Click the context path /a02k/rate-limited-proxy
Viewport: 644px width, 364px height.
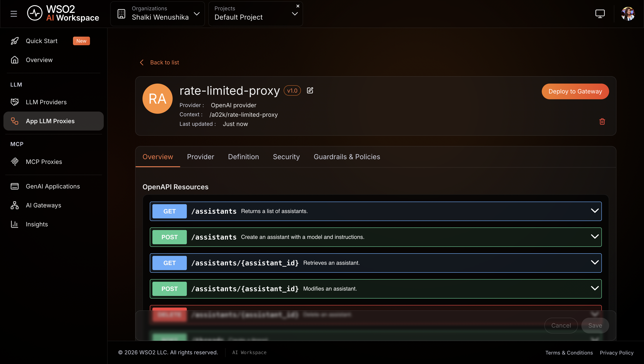243,115
